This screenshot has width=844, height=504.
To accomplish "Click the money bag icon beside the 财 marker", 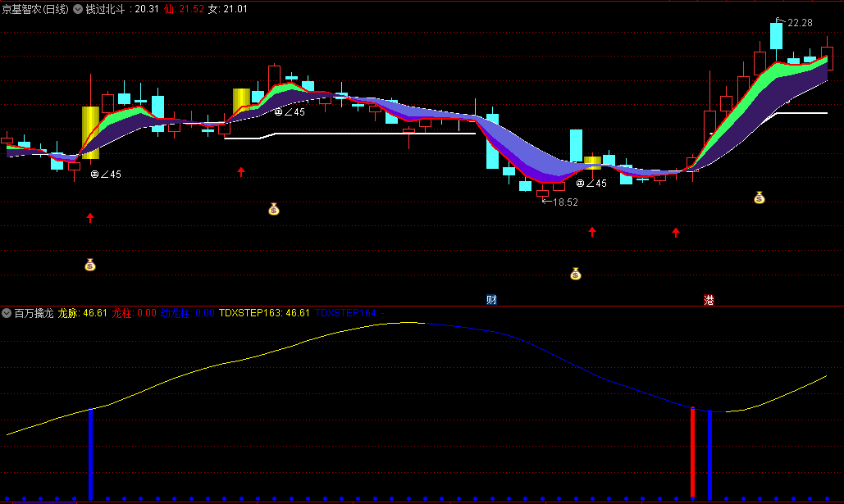I will tap(576, 274).
